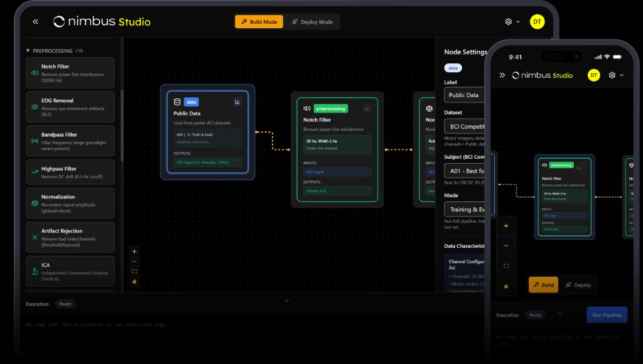Expand the Execution chevron on mobile

click(559, 313)
